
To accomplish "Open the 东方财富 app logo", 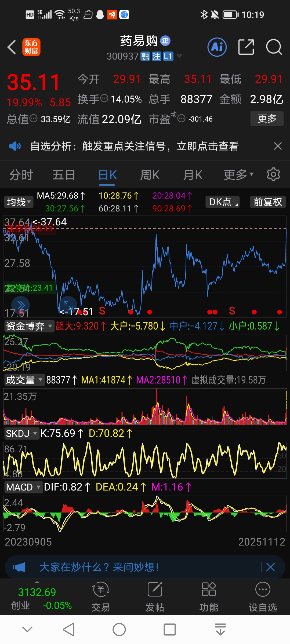I will [31, 47].
